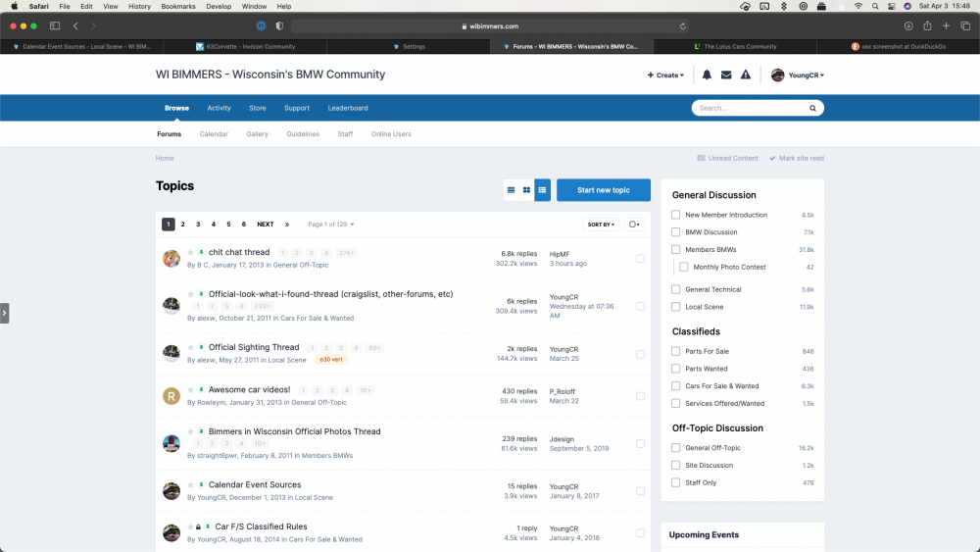The height and width of the screenshot is (552, 980).
Task: Click Safari sidebar toggle icon
Action: (x=55, y=26)
